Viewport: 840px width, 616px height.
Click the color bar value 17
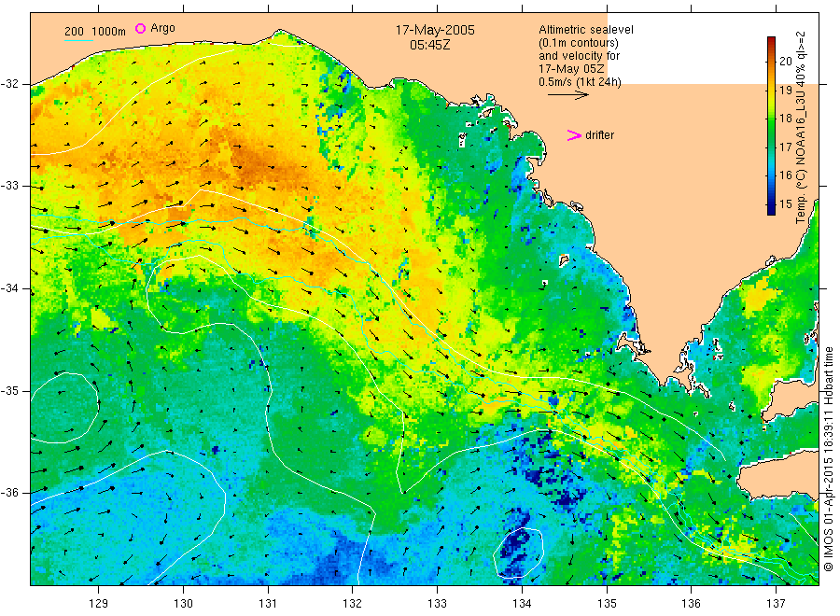pos(785,147)
